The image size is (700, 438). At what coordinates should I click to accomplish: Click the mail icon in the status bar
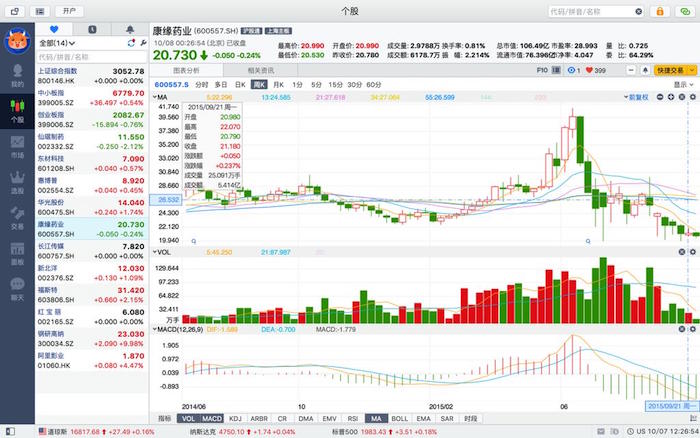coord(601,432)
